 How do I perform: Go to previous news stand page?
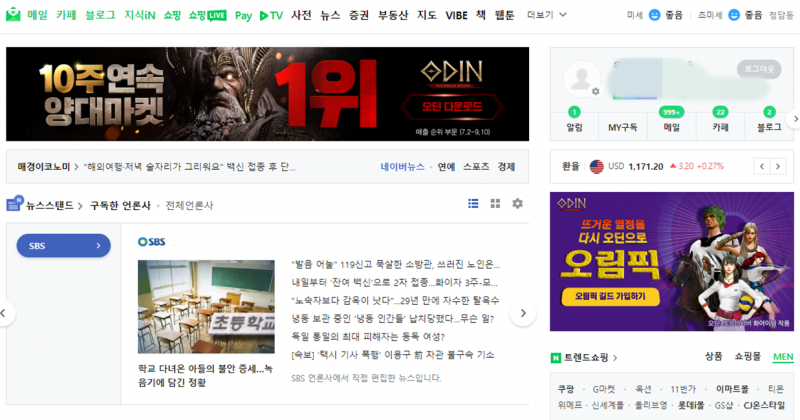click(4, 313)
